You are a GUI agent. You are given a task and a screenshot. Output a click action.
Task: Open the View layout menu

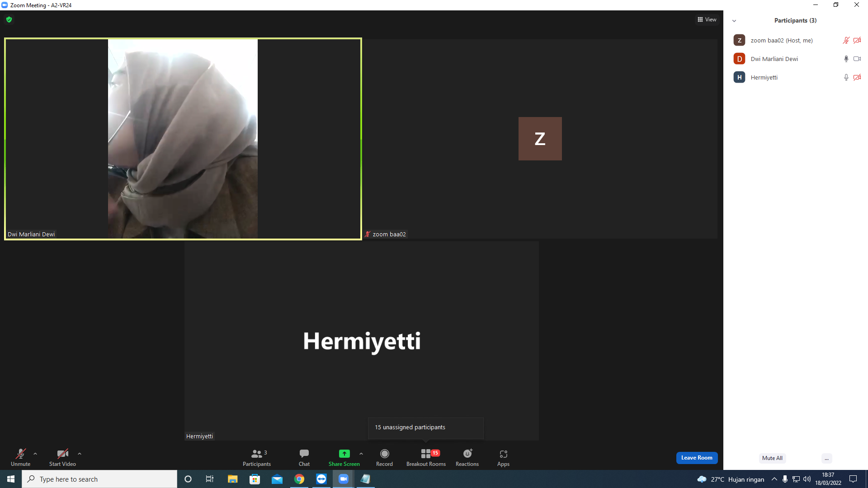coord(707,19)
